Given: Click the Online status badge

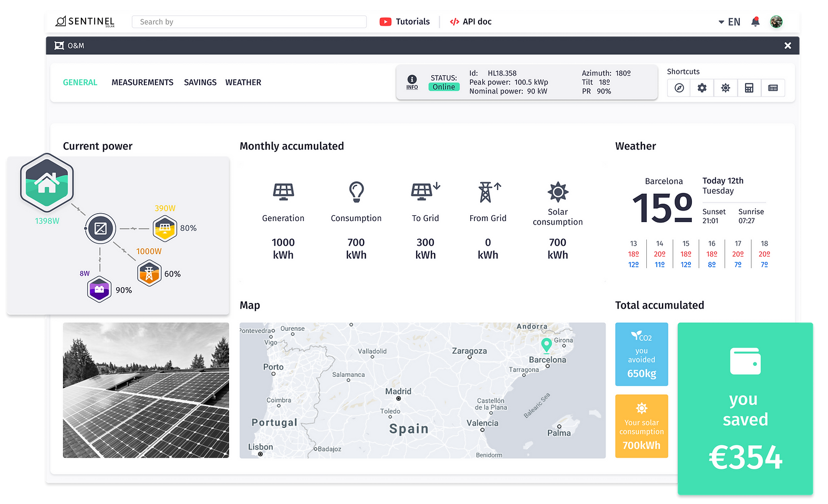Looking at the screenshot, I should (444, 87).
